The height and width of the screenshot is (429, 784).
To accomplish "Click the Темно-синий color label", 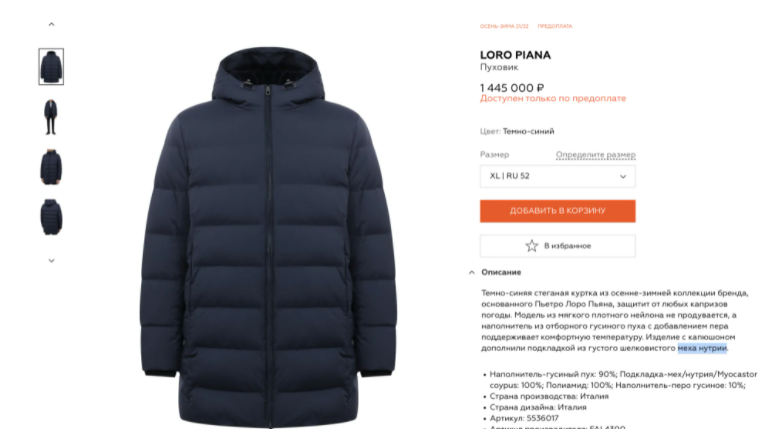I will pos(528,132).
